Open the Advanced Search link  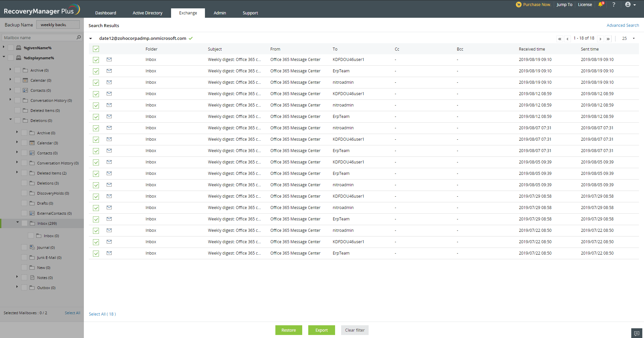coord(623,25)
